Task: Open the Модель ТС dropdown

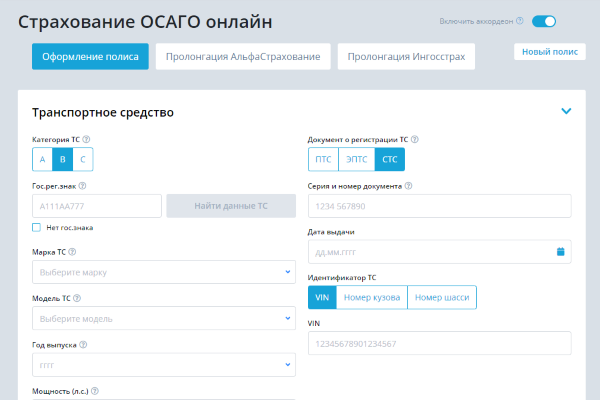Action: (164, 318)
